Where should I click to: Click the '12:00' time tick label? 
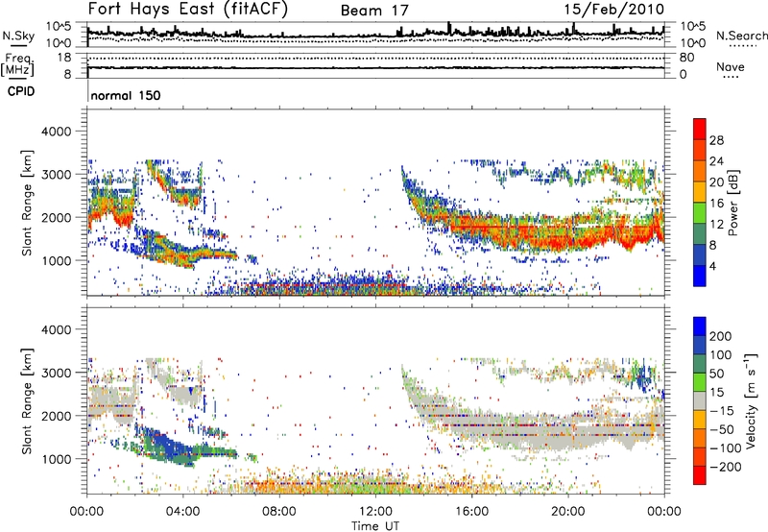click(x=375, y=512)
